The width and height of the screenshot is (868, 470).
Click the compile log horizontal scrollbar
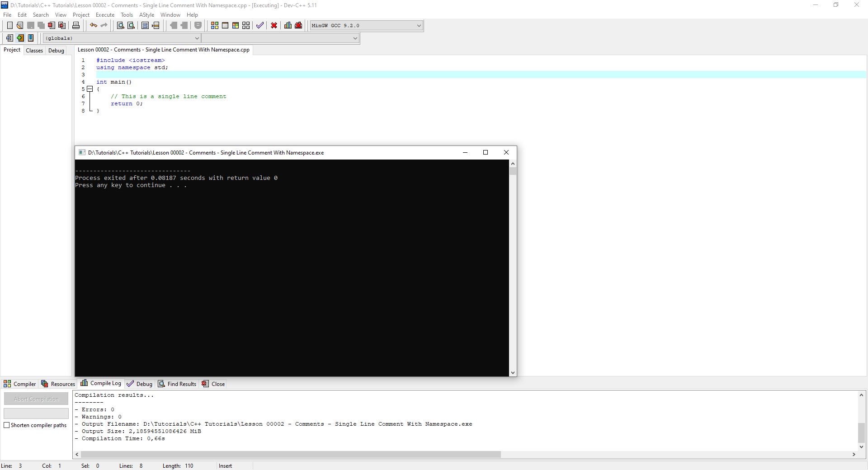pyautogui.click(x=290, y=455)
